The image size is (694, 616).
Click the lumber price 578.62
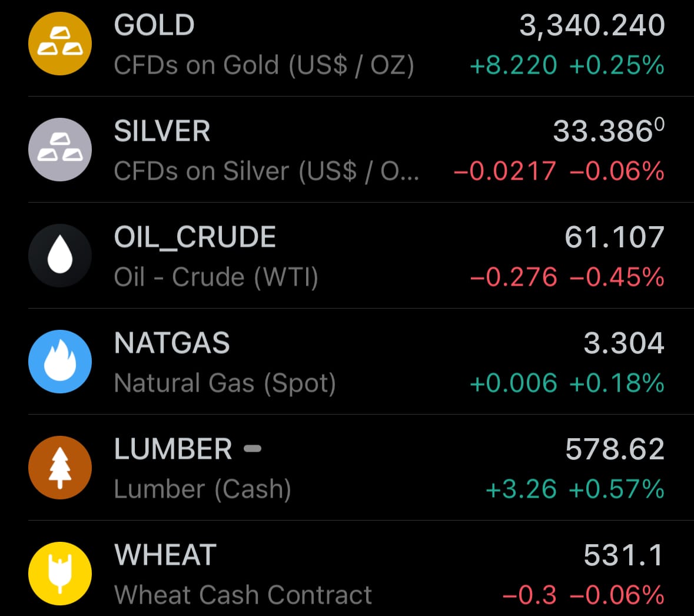point(615,449)
